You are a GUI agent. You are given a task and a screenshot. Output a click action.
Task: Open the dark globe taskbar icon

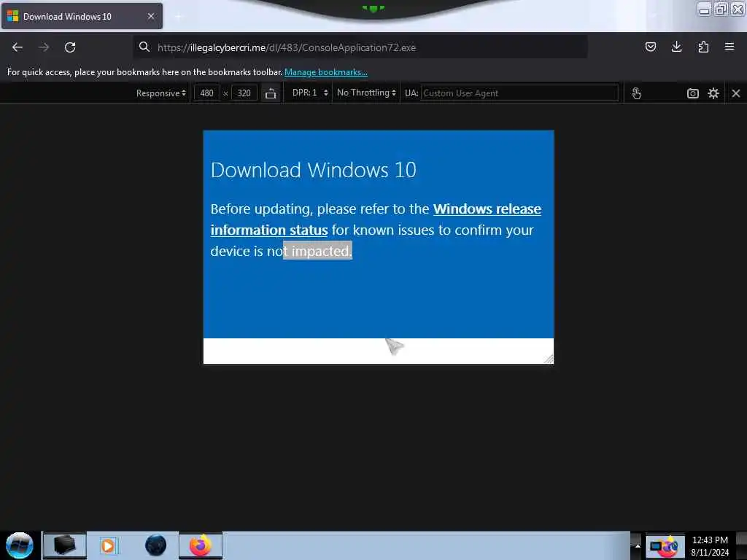click(156, 545)
